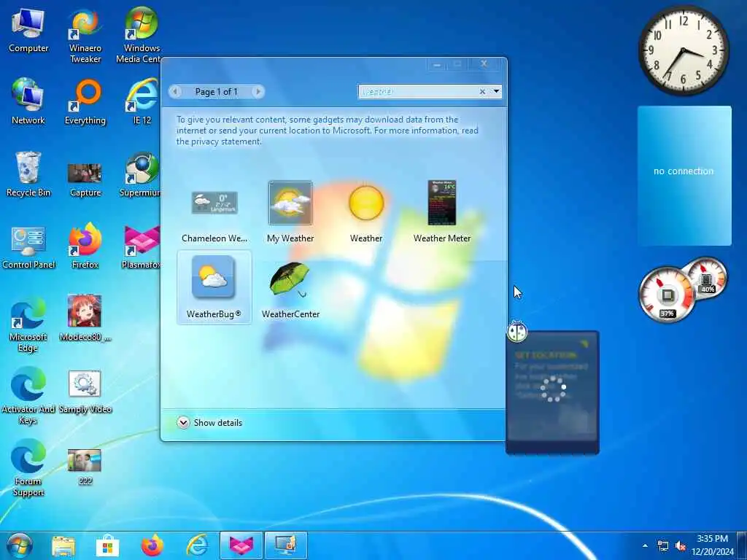The height and width of the screenshot is (560, 747).
Task: Open Internet Explorer from taskbar
Action: click(197, 545)
